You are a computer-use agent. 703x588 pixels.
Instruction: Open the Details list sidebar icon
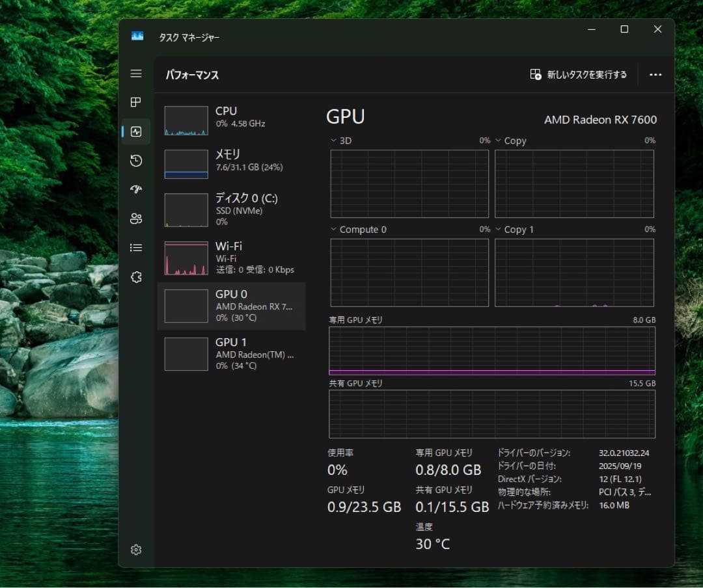pyautogui.click(x=136, y=247)
